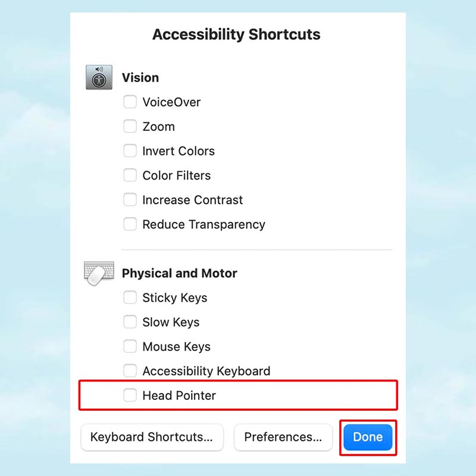
Task: Open the Preferences dialog
Action: [x=283, y=437]
